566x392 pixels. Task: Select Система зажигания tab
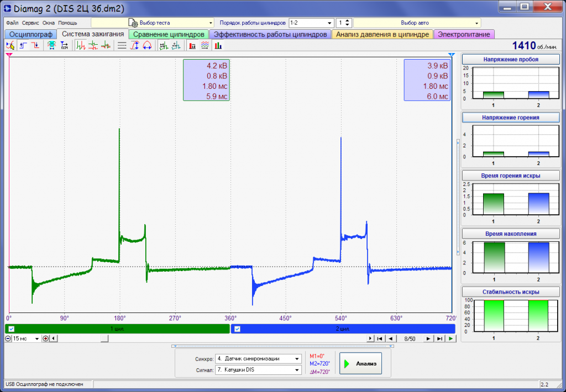tap(93, 34)
